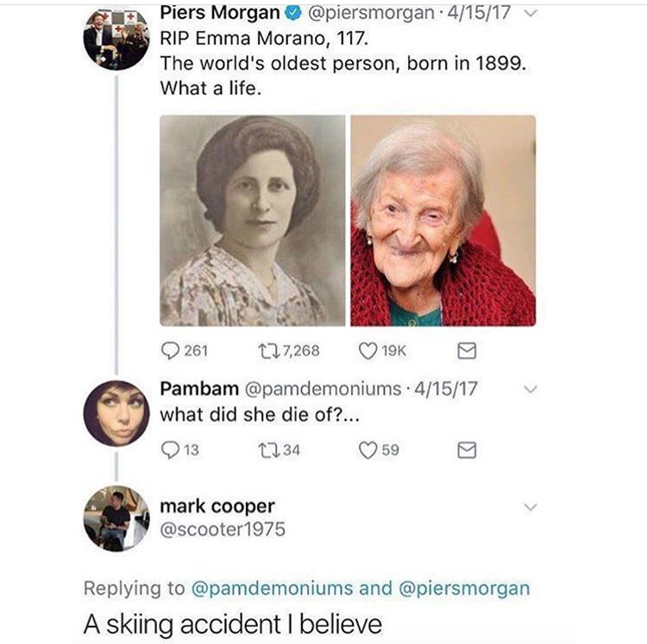Viewport: 647px width, 644px height.
Task: Open the black-and-white portrait photo
Action: (253, 221)
